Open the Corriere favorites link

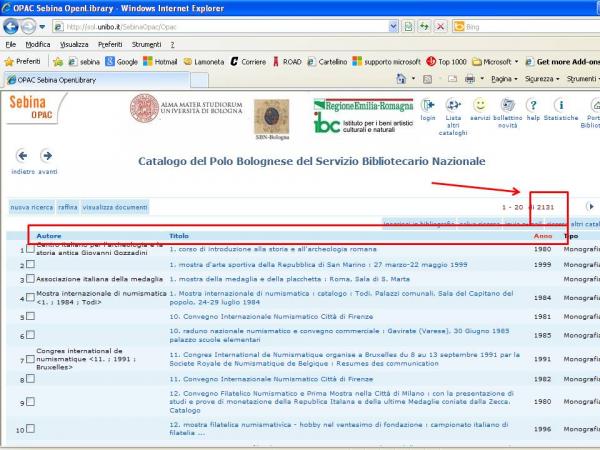[248, 62]
